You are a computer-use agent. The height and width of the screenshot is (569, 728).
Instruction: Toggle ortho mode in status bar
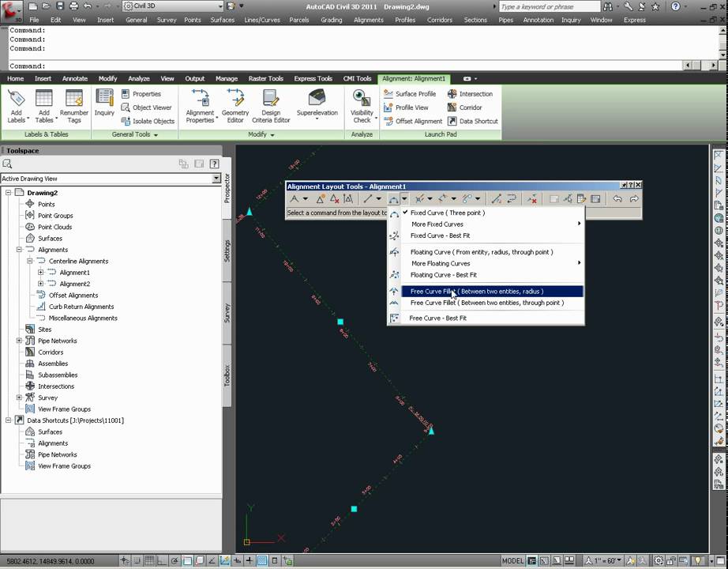[x=162, y=561]
